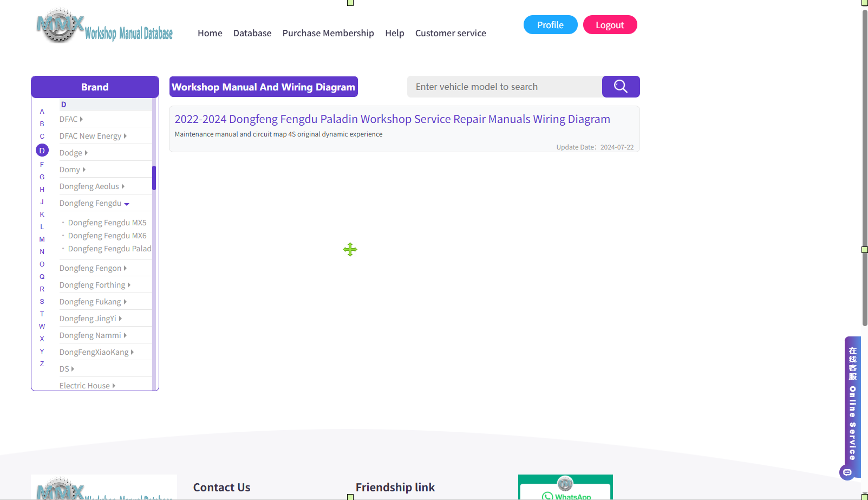Jump to brand letter G
The width and height of the screenshot is (868, 500).
pos(42,177)
